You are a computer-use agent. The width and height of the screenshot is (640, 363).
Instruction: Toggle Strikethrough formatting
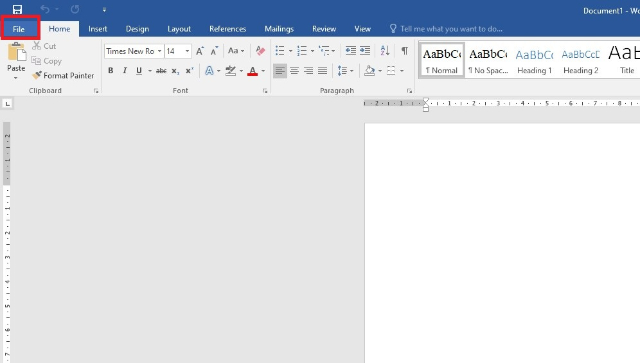tap(161, 71)
